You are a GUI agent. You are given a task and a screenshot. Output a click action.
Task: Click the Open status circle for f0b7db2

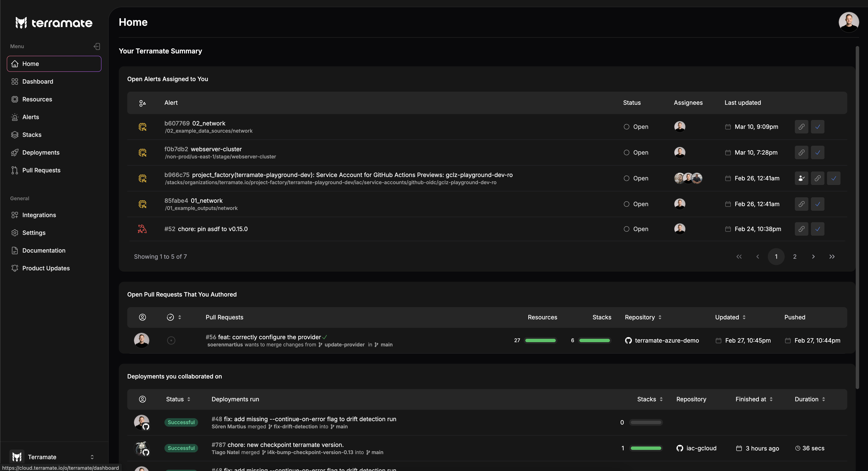(x=626, y=152)
